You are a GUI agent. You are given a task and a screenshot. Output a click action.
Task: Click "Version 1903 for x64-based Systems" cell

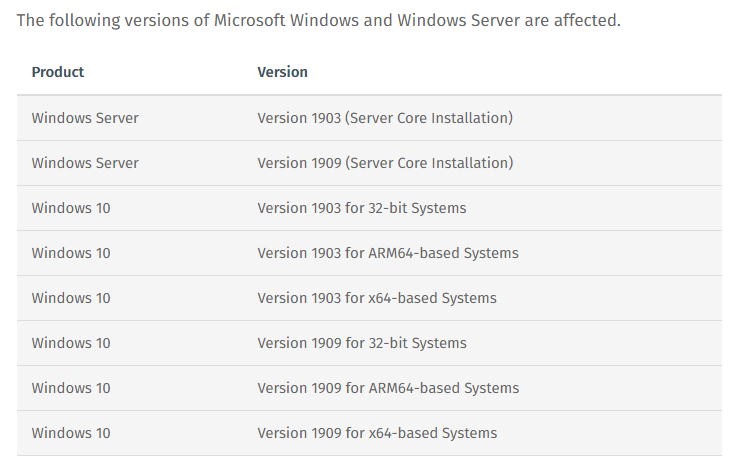point(377,298)
